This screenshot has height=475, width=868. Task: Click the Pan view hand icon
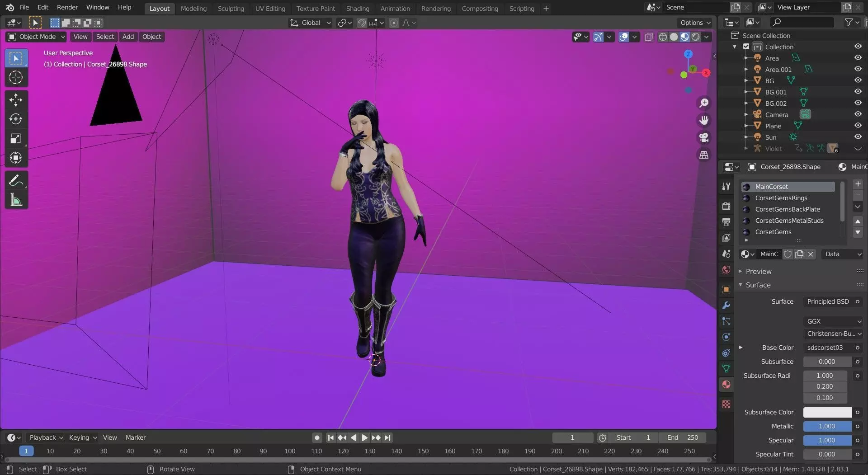click(704, 120)
